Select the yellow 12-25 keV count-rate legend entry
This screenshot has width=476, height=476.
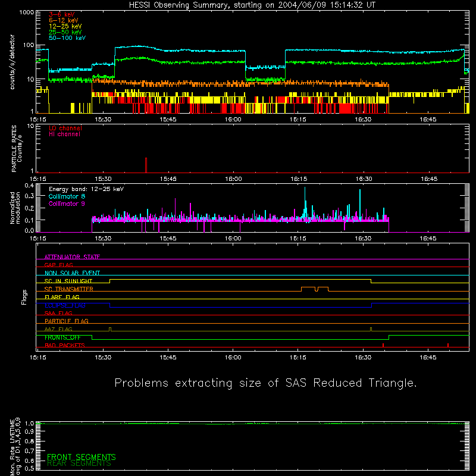(65, 26)
